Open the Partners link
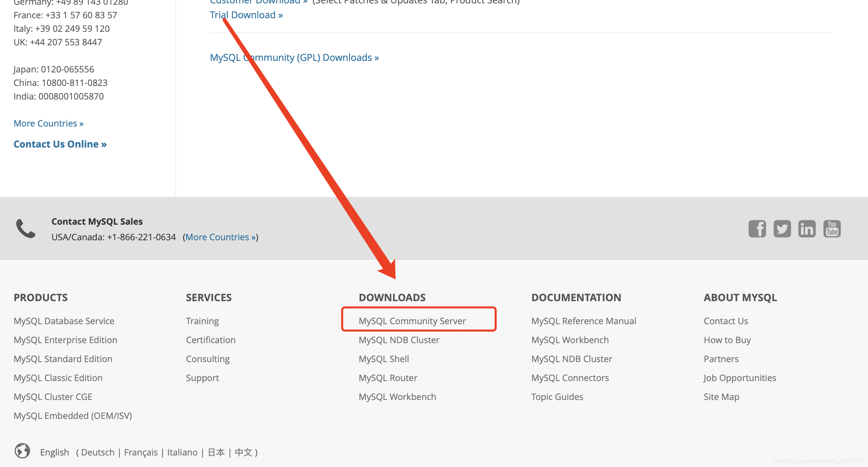 (721, 359)
